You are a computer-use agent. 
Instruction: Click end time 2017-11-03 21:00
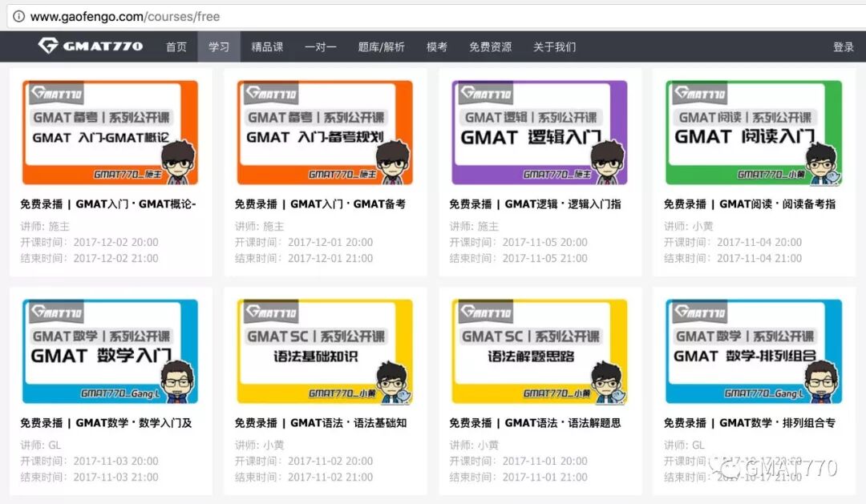(116, 477)
